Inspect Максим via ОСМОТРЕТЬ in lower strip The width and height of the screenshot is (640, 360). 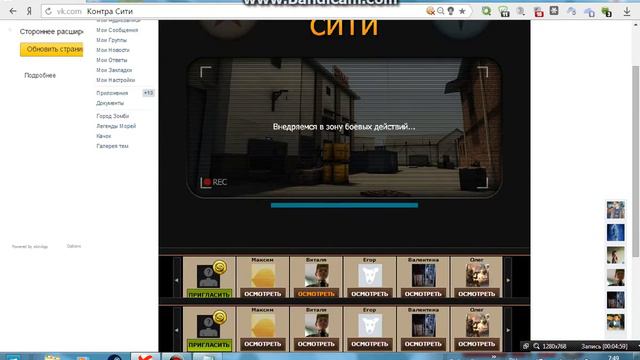(262, 344)
